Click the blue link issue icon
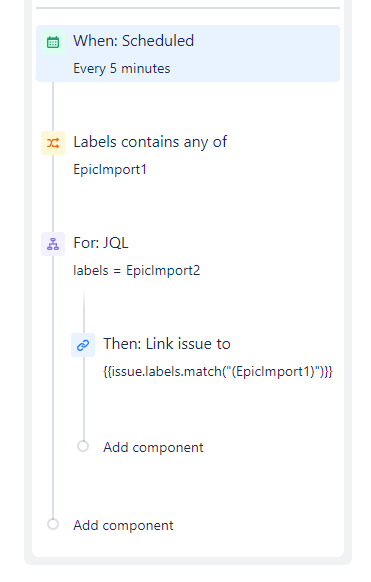The width and height of the screenshot is (371, 582). pos(83,345)
